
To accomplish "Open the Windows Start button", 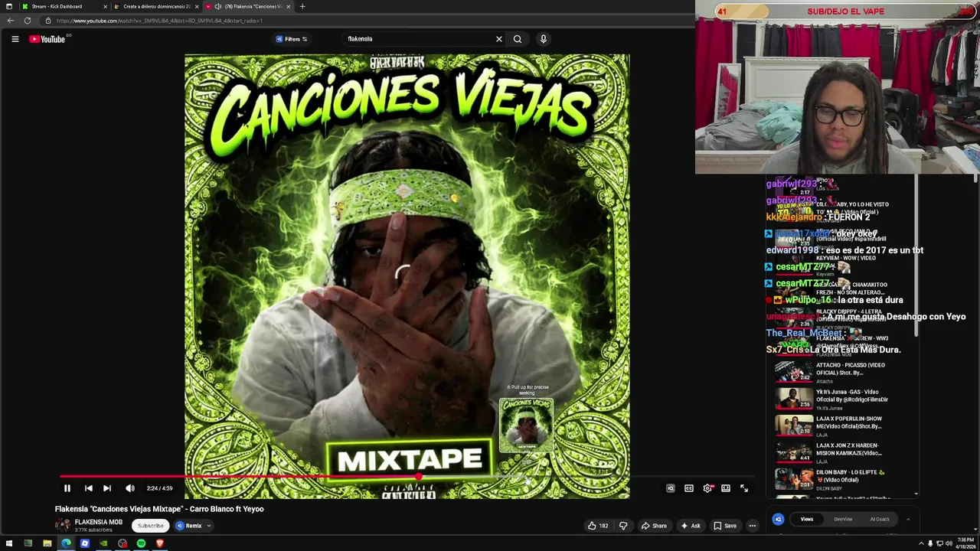I will click(x=9, y=543).
